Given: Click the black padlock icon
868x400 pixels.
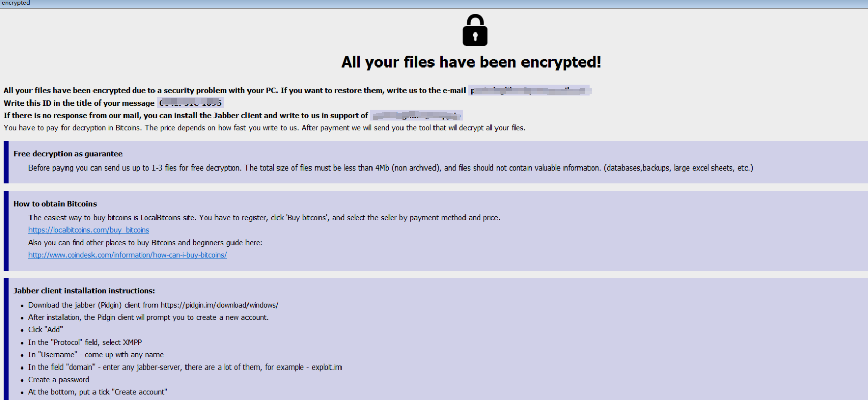Looking at the screenshot, I should pos(475,30).
